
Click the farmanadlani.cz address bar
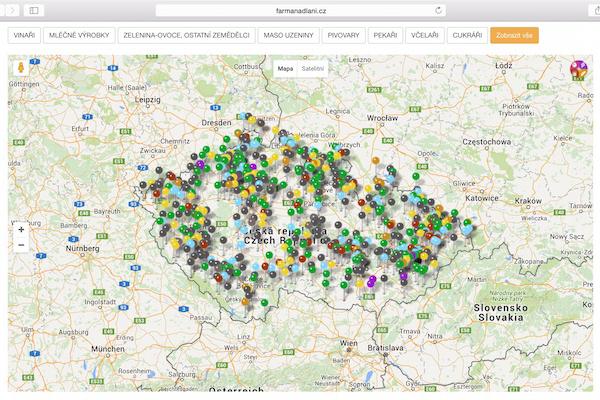pos(300,10)
